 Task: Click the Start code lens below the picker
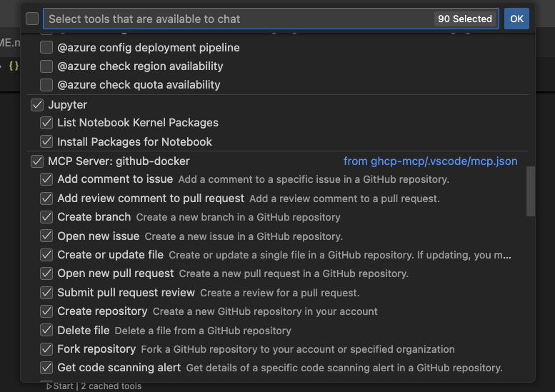(60, 386)
